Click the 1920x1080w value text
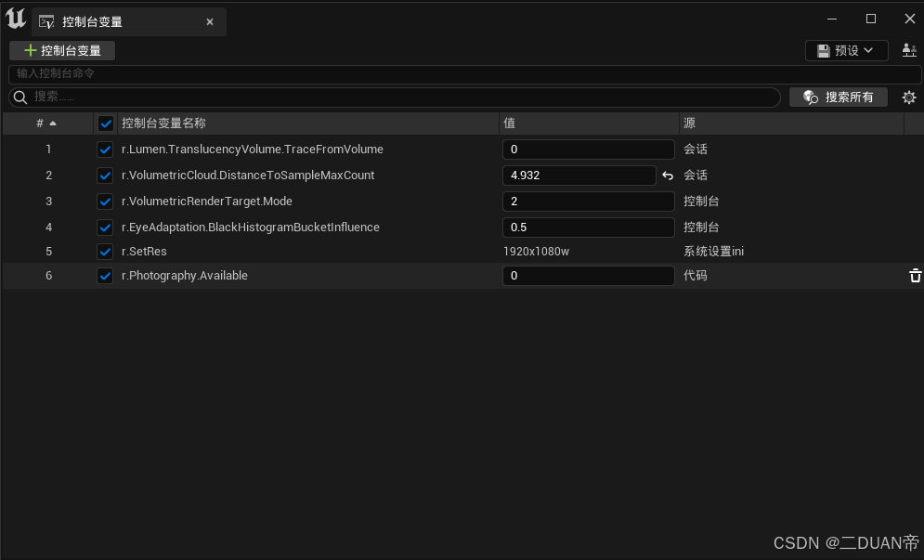 tap(536, 251)
